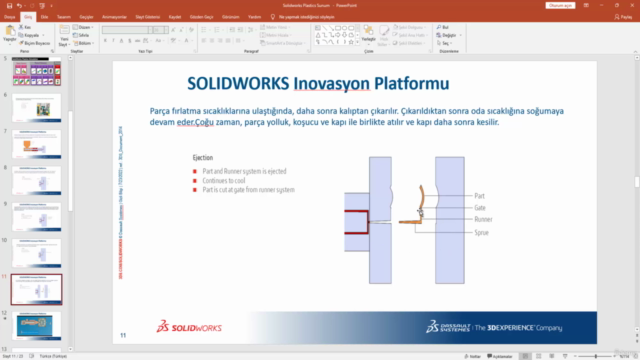Toggle text shadow (S) formatting
Screen dimensions: 640x360
pyautogui.click(x=129, y=40)
